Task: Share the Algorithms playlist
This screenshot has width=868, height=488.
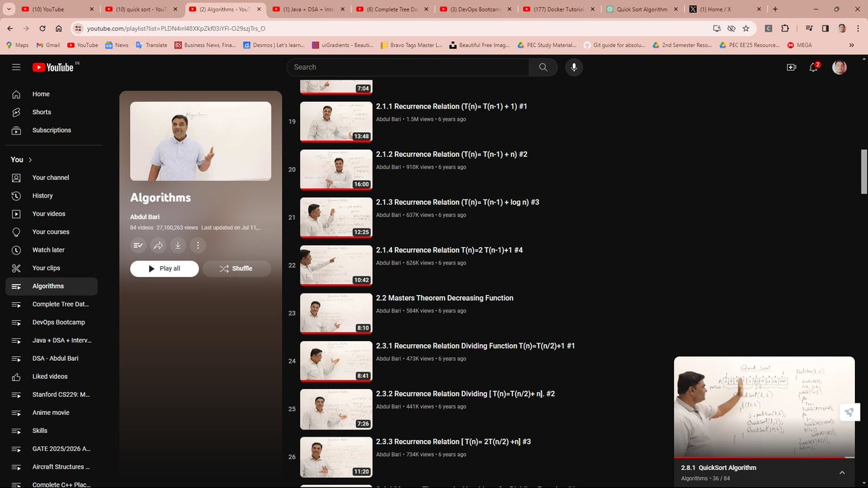Action: coord(158,245)
